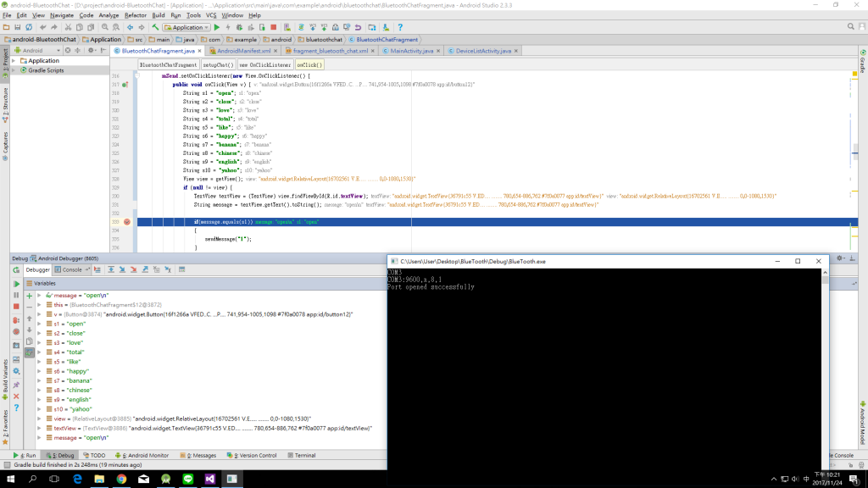Open the TODO tool window button

coord(94,455)
